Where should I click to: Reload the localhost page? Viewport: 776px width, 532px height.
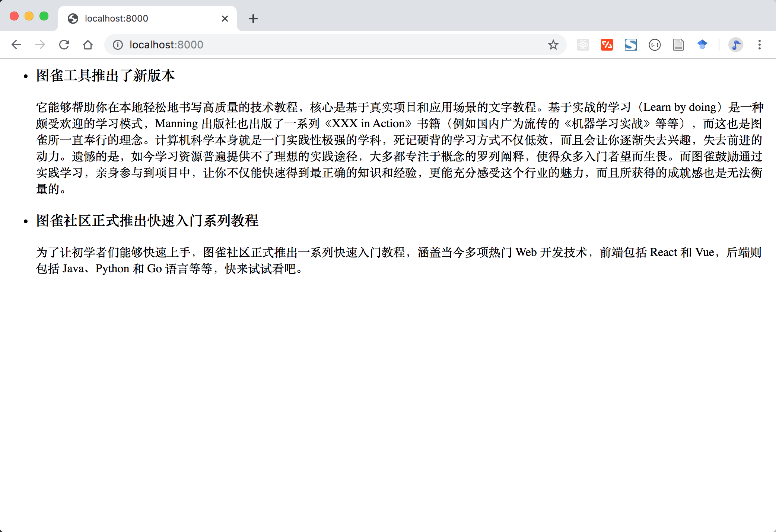(x=64, y=45)
